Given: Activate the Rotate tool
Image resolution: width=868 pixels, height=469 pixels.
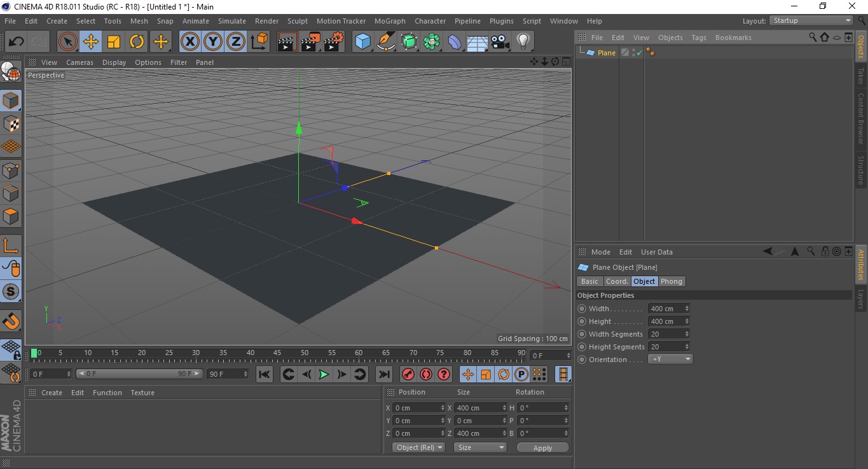Looking at the screenshot, I should tap(137, 42).
